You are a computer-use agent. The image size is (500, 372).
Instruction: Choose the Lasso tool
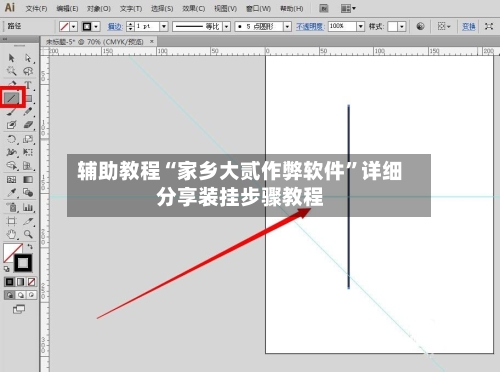[x=28, y=71]
